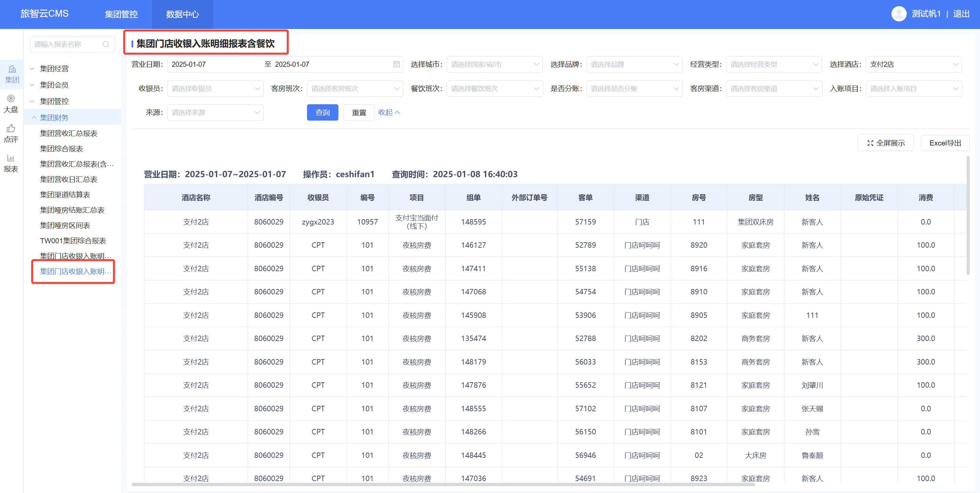Open 集团营收汇总报表(含… report
This screenshot has height=493, width=980.
[77, 164]
